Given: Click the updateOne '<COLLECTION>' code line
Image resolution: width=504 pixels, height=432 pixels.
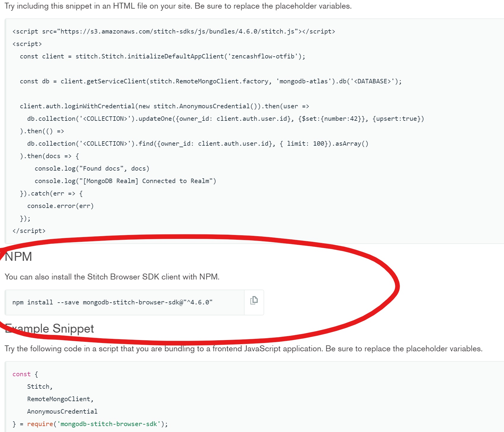Looking at the screenshot, I should (225, 119).
